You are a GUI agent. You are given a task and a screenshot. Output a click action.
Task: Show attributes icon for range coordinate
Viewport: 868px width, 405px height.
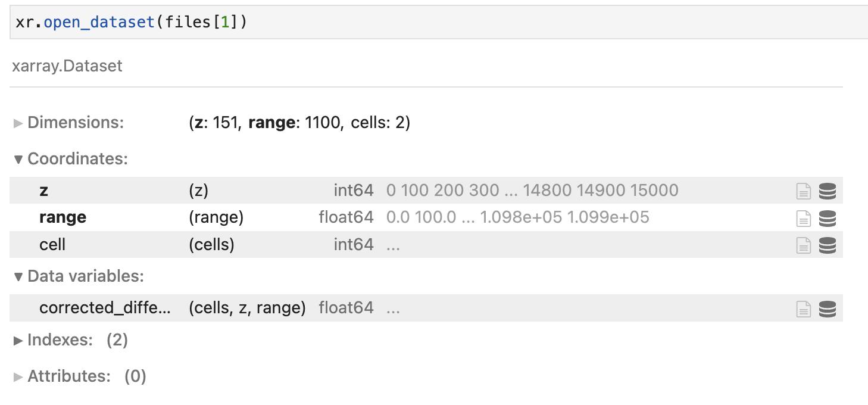coord(804,219)
